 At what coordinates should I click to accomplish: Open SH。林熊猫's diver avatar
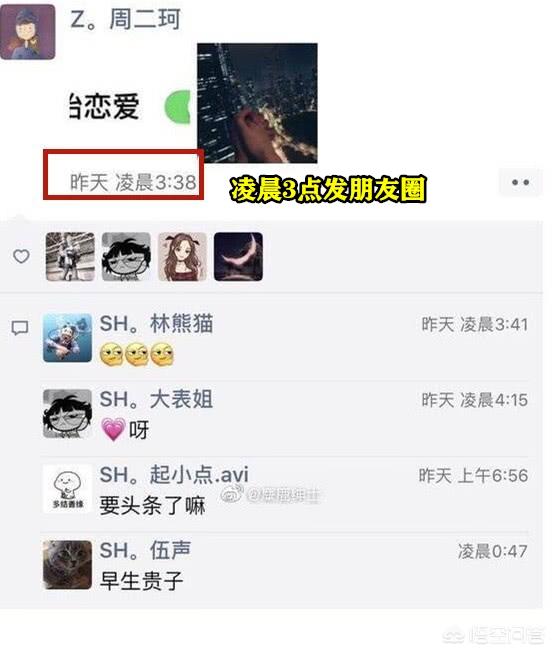(68, 338)
